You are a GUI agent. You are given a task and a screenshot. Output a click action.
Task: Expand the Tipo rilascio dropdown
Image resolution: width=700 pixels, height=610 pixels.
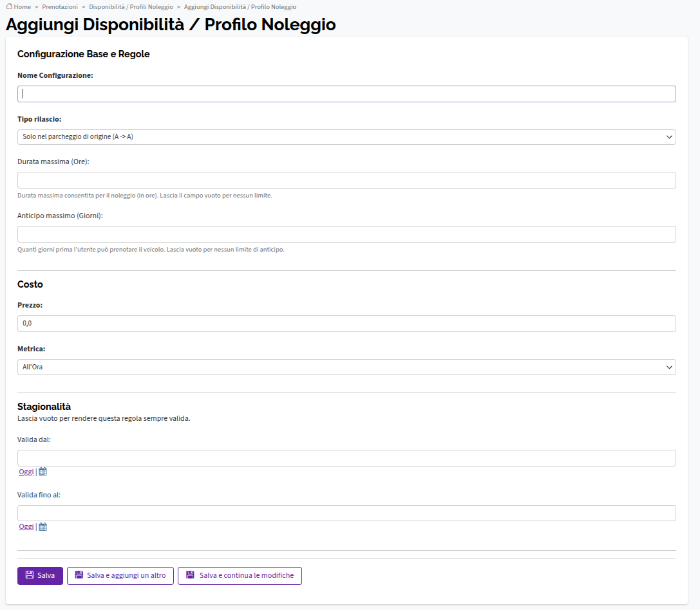[x=346, y=137]
